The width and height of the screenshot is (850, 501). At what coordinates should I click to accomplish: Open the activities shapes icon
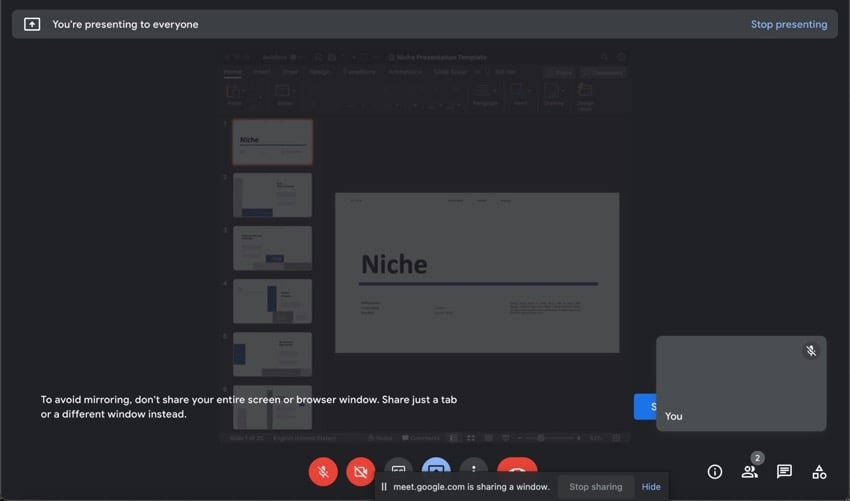[x=819, y=472]
